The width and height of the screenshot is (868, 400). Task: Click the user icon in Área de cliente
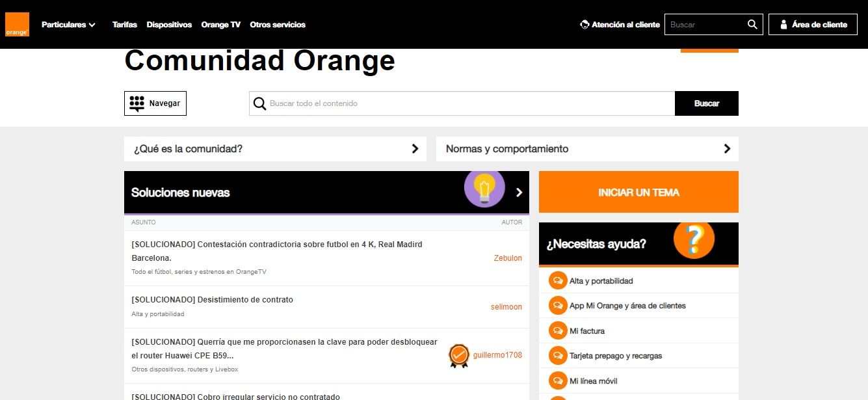[783, 25]
